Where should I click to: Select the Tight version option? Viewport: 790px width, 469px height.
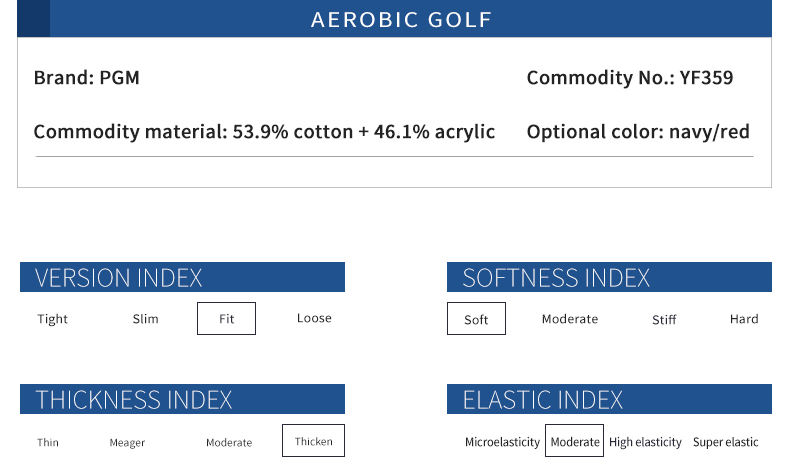click(x=52, y=319)
